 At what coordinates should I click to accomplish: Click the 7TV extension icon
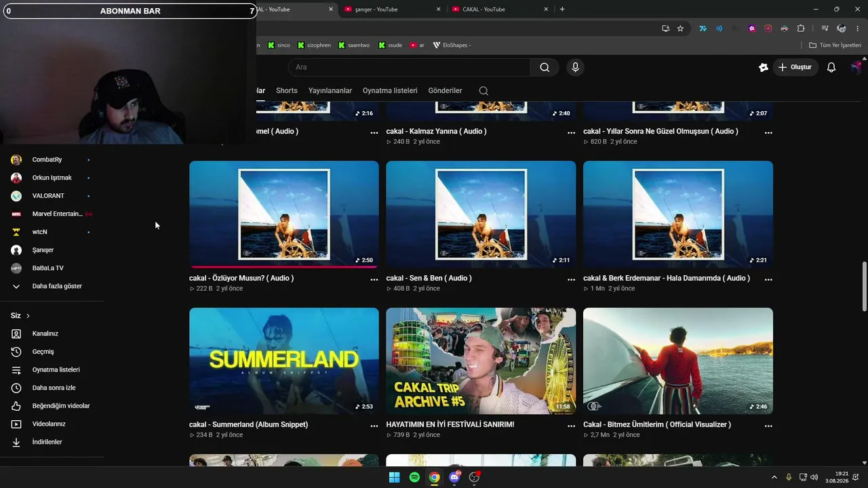point(703,28)
